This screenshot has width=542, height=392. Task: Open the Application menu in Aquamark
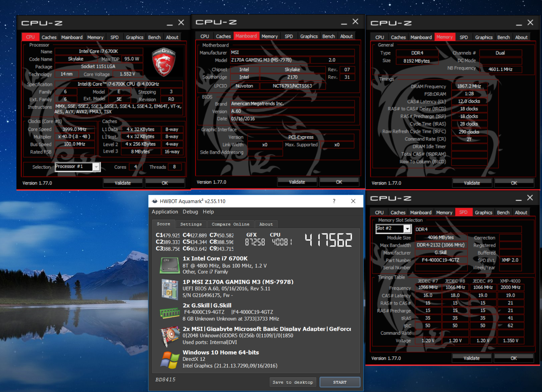(165, 212)
